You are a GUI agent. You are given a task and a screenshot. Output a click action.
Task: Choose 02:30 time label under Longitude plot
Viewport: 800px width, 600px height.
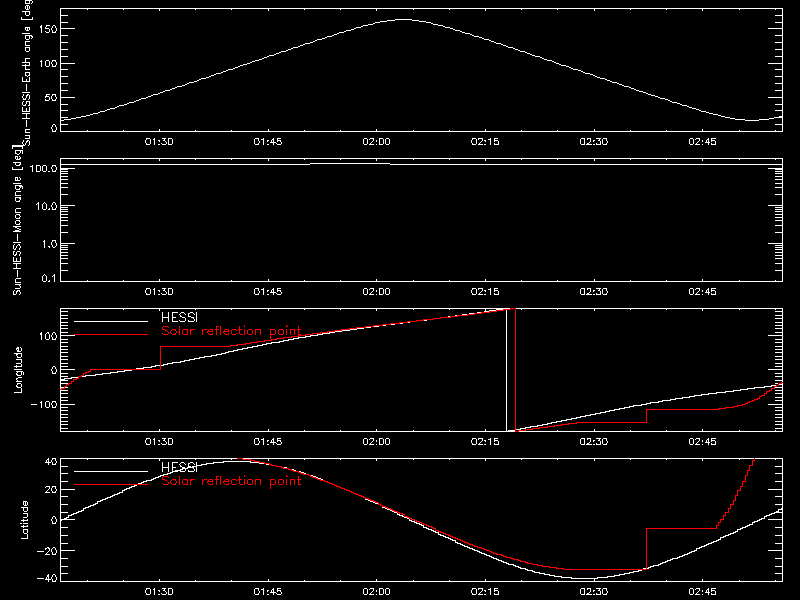[x=594, y=441]
